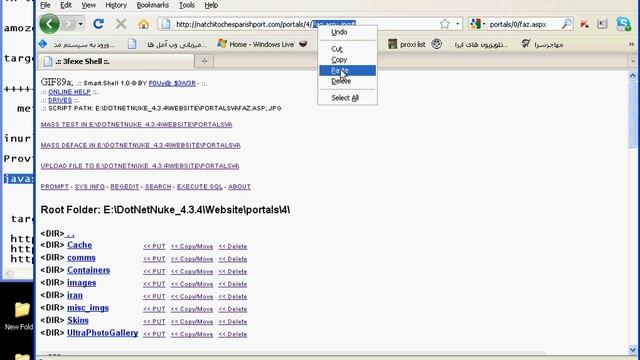This screenshot has height=360, width=640.
Task: Click the scroll down arrow of the page
Action: click(x=632, y=349)
